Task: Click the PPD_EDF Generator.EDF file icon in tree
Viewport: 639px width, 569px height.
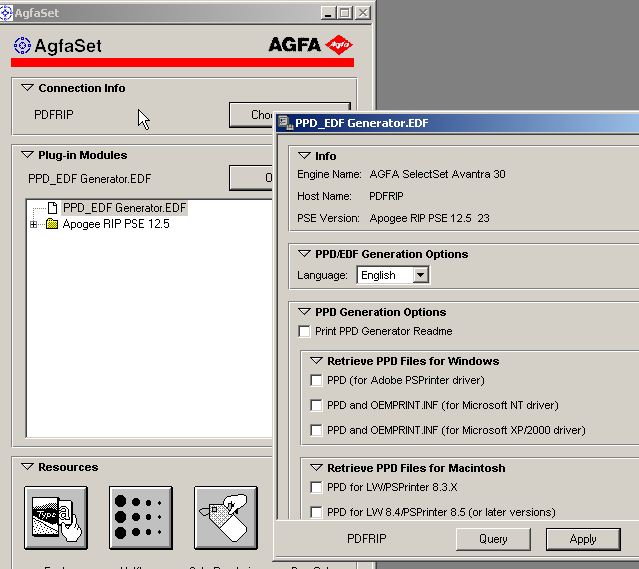Action: [x=52, y=208]
